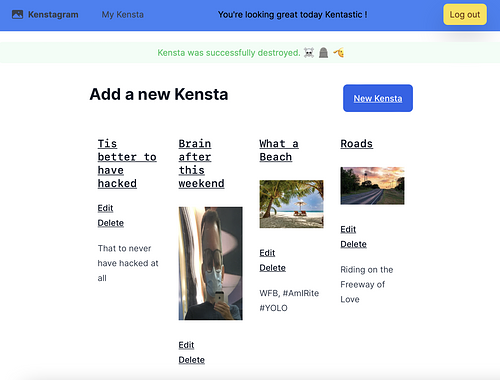Click the beach photo thumbnail
The width and height of the screenshot is (500, 380).
[291, 204]
